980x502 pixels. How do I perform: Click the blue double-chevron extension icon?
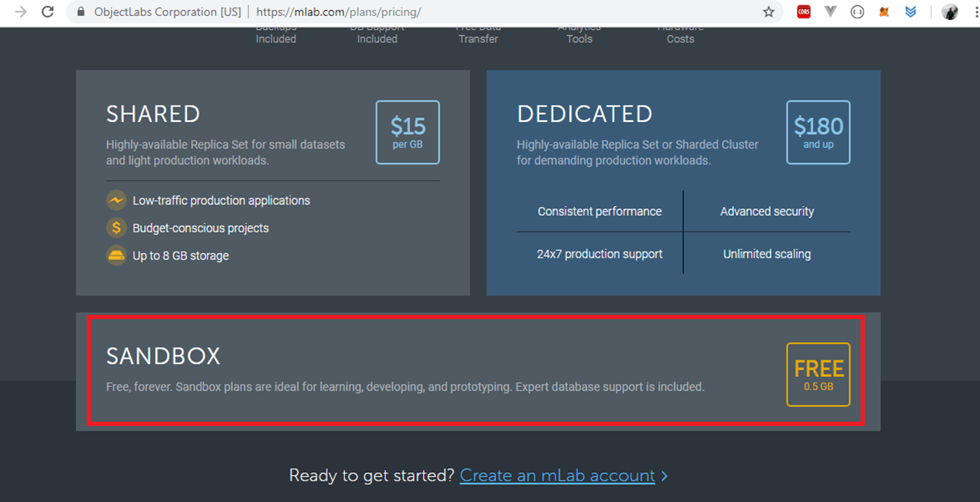pos(910,12)
